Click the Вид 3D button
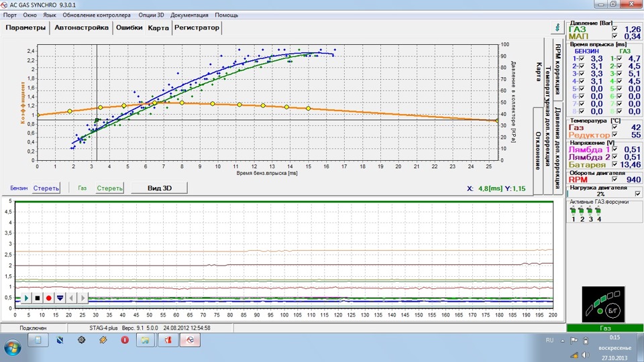The image size is (644, 362). (x=160, y=188)
